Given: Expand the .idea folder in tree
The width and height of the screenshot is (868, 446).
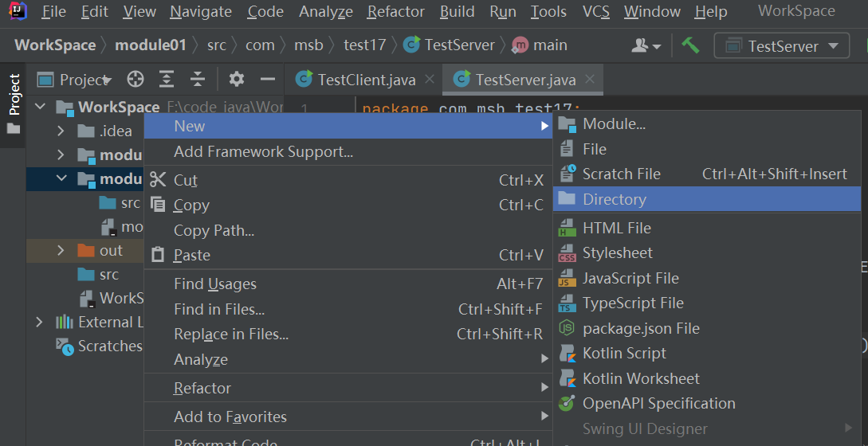Looking at the screenshot, I should coord(61,131).
